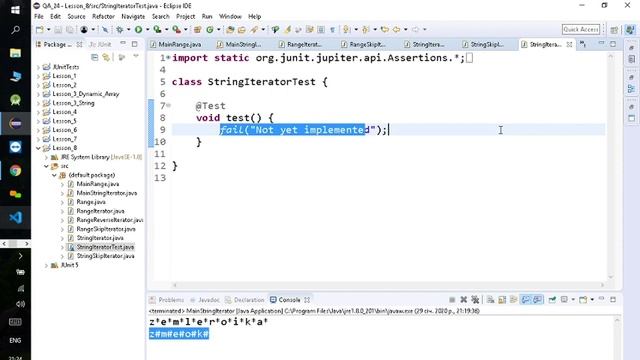Click the Last Edit Location back arrow
Viewport: 640px width, 360px height.
point(384,29)
